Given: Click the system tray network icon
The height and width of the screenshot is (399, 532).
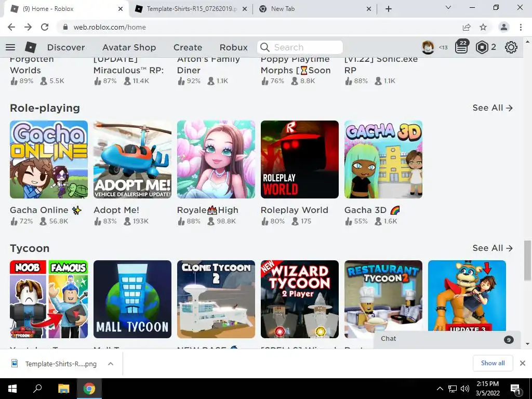Looking at the screenshot, I should (453, 389).
